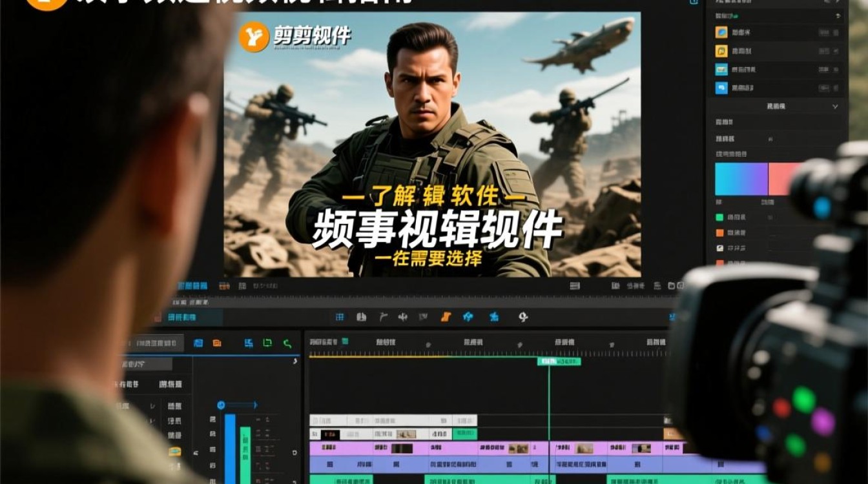Select the first pink clip in the timeline

[x=341, y=448]
